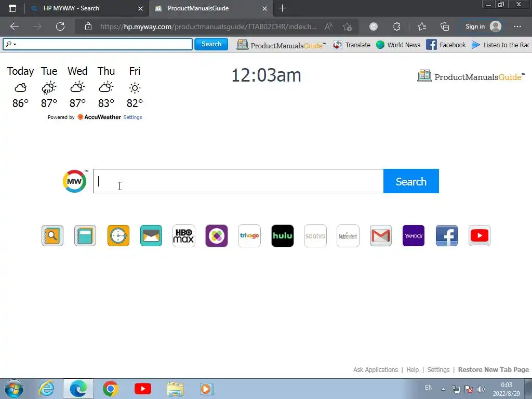Open the trivago shortcut tile
The height and width of the screenshot is (399, 532).
(249, 235)
